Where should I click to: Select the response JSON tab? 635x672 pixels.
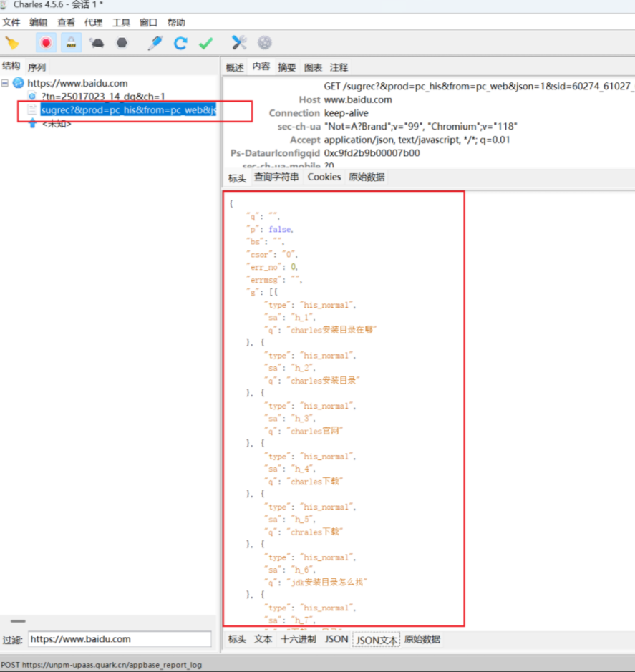coord(336,639)
